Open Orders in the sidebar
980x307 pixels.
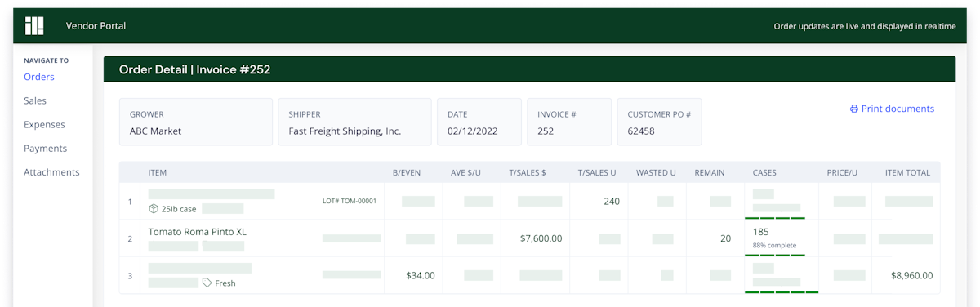(x=39, y=77)
